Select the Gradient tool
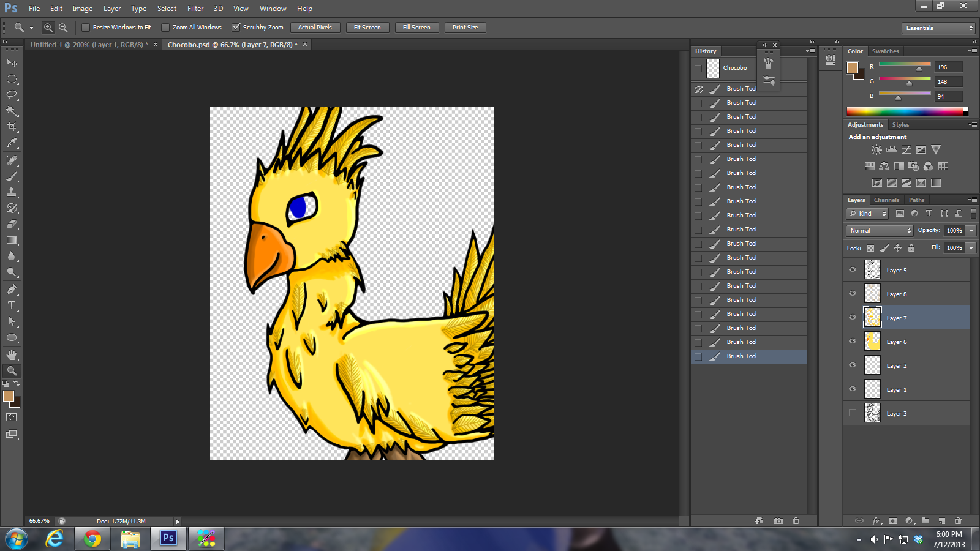Viewport: 980px width, 551px height. [12, 240]
